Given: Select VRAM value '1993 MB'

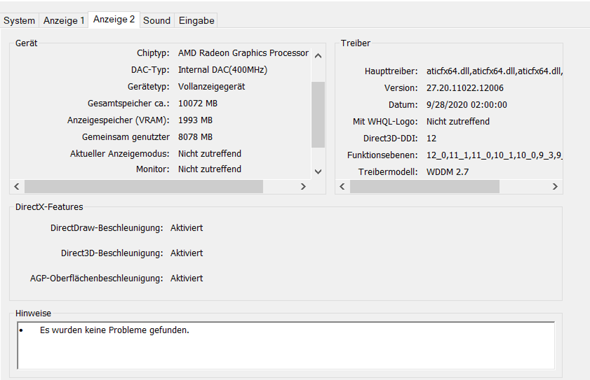Looking at the screenshot, I should click(x=195, y=120).
